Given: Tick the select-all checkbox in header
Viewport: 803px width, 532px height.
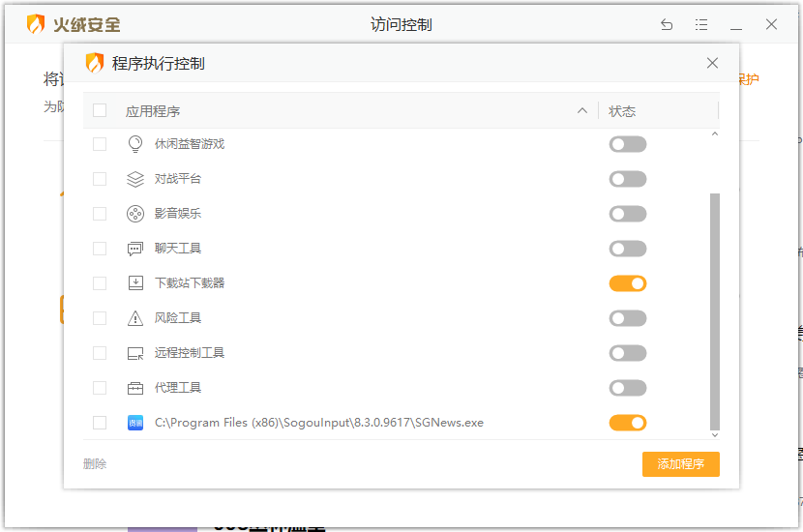Looking at the screenshot, I should coord(100,110).
